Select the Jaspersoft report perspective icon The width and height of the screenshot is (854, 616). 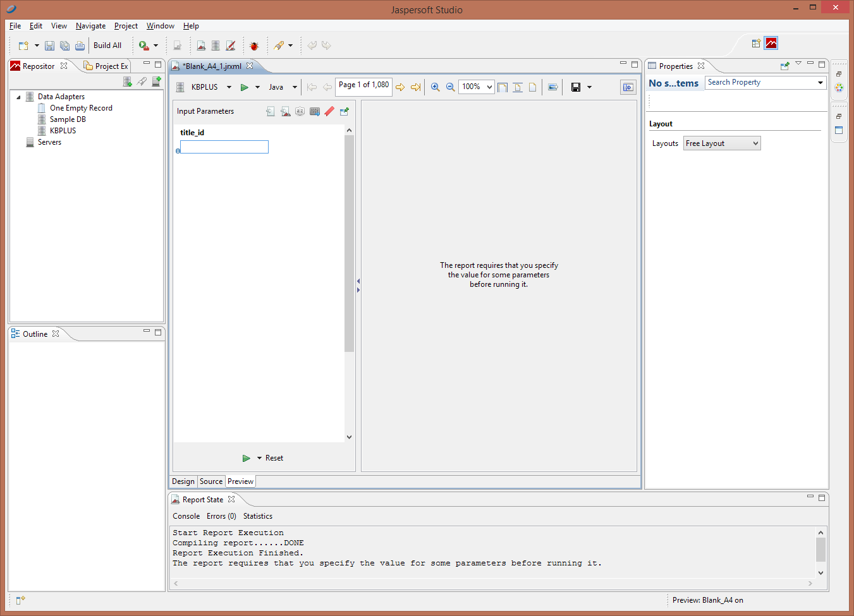tap(771, 43)
